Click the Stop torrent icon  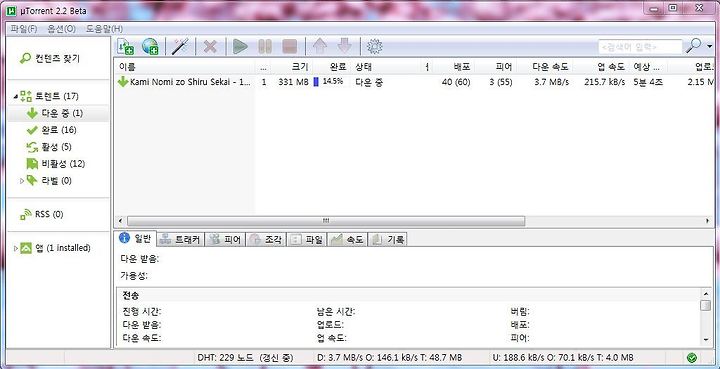click(290, 46)
